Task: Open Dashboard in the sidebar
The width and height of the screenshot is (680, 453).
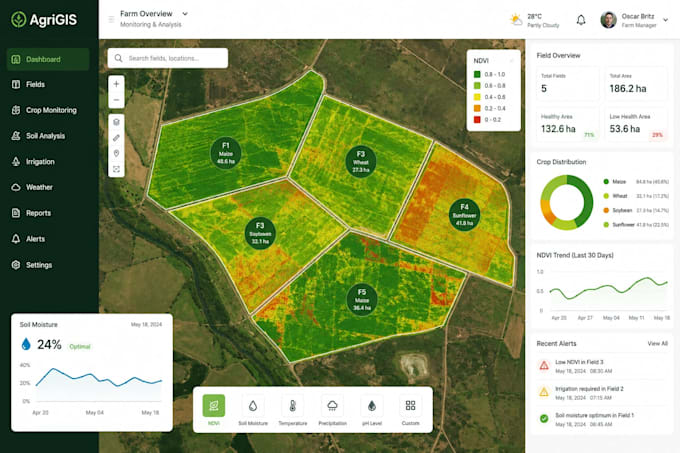Action: pyautogui.click(x=48, y=59)
